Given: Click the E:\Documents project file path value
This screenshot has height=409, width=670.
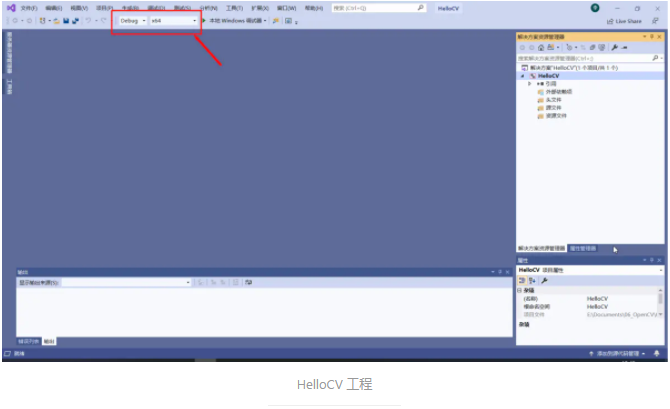Looking at the screenshot, I should pos(622,315).
